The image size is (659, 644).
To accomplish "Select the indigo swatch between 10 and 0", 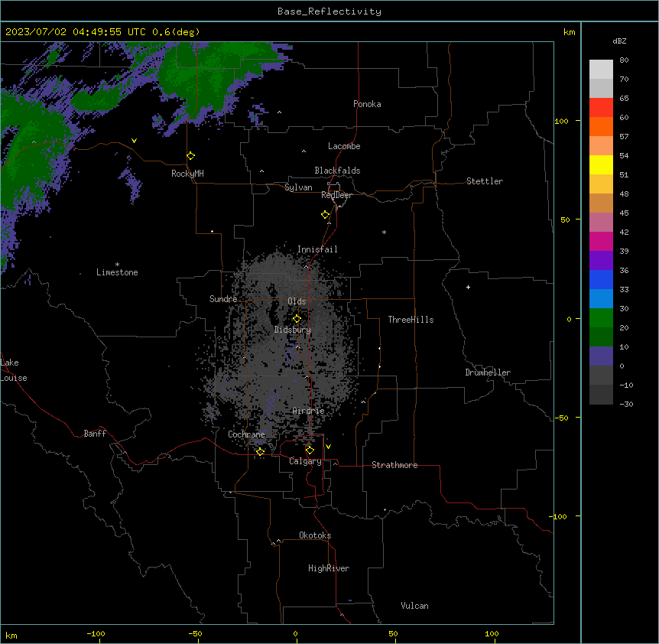I will (x=601, y=356).
